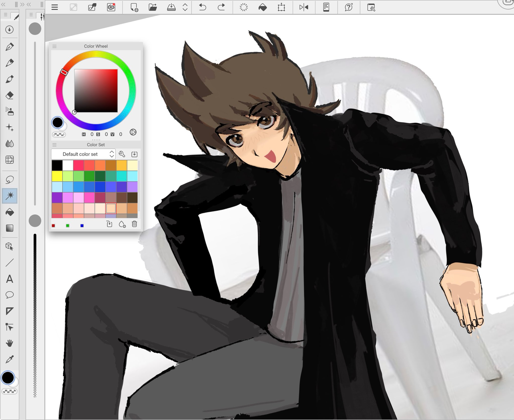Open file with folder icon

tap(153, 7)
